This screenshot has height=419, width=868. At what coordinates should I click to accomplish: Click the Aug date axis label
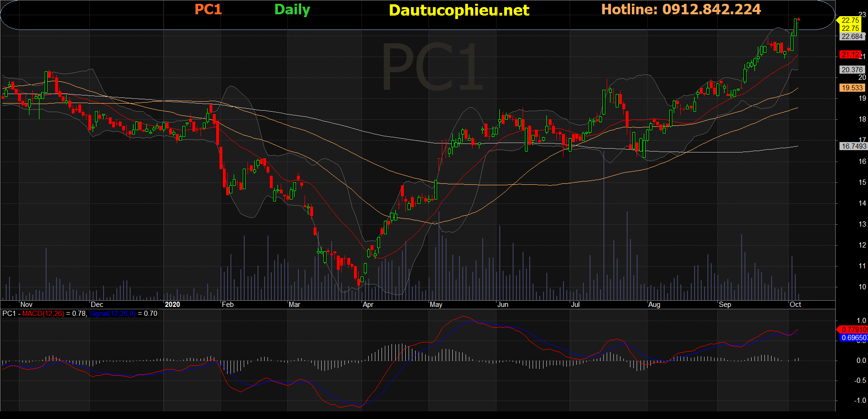(x=654, y=305)
